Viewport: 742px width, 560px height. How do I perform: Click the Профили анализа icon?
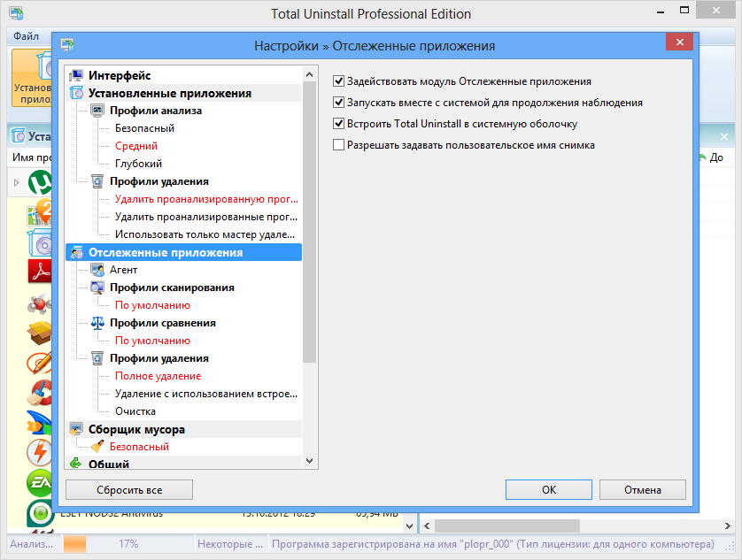click(x=97, y=111)
